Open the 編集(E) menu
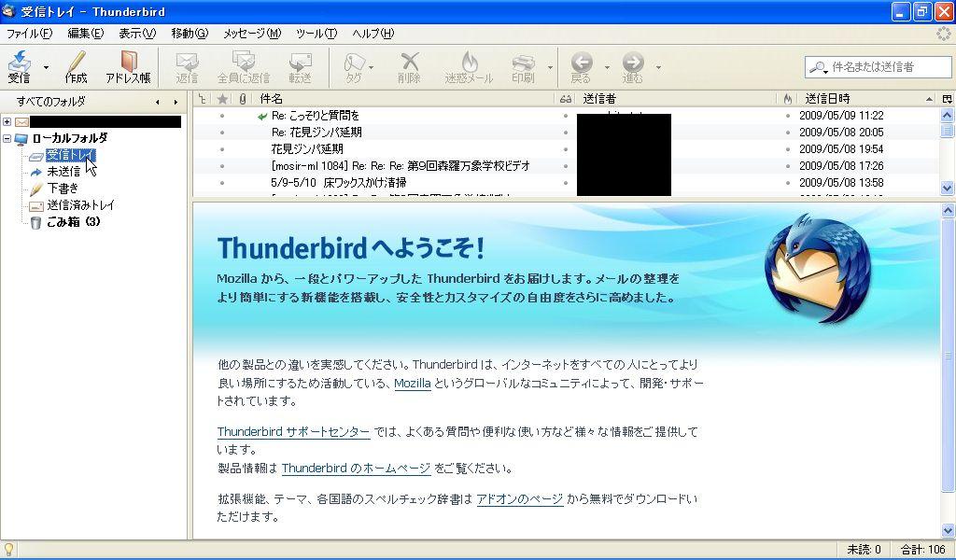The width and height of the screenshot is (956, 560). click(85, 34)
